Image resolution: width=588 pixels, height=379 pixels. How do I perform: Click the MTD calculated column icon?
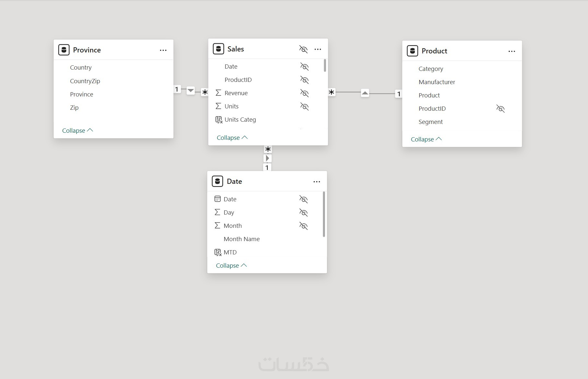point(218,252)
